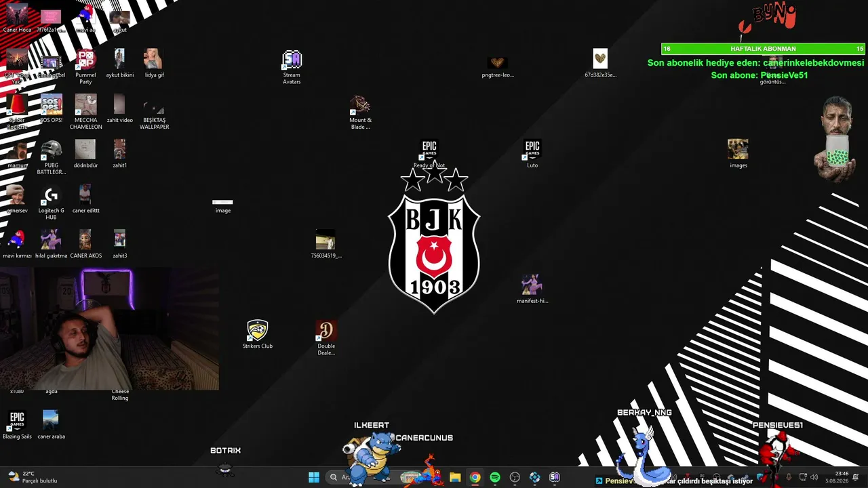
Task: Launch the Double Dealer shortcut
Action: coord(326,338)
